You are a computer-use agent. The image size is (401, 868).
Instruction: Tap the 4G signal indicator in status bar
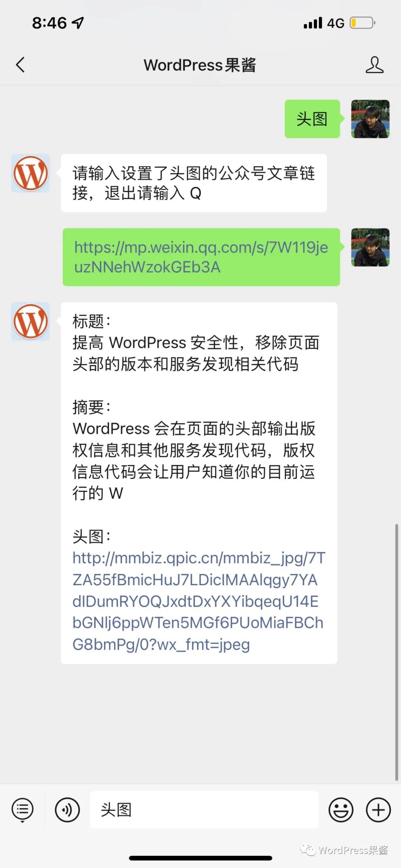coord(336,23)
